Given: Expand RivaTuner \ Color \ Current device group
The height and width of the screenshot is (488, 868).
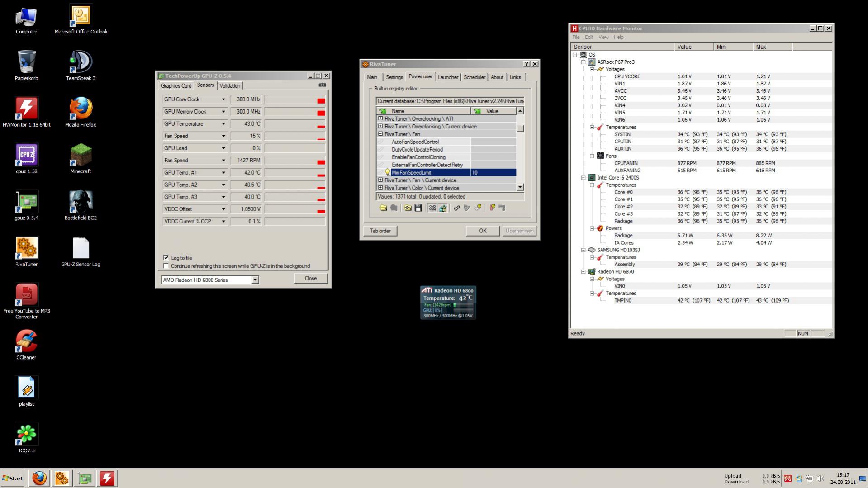Looking at the screenshot, I should [x=380, y=188].
